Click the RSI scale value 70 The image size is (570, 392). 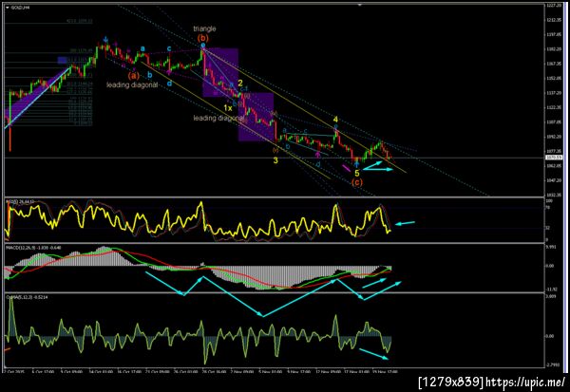(548, 208)
